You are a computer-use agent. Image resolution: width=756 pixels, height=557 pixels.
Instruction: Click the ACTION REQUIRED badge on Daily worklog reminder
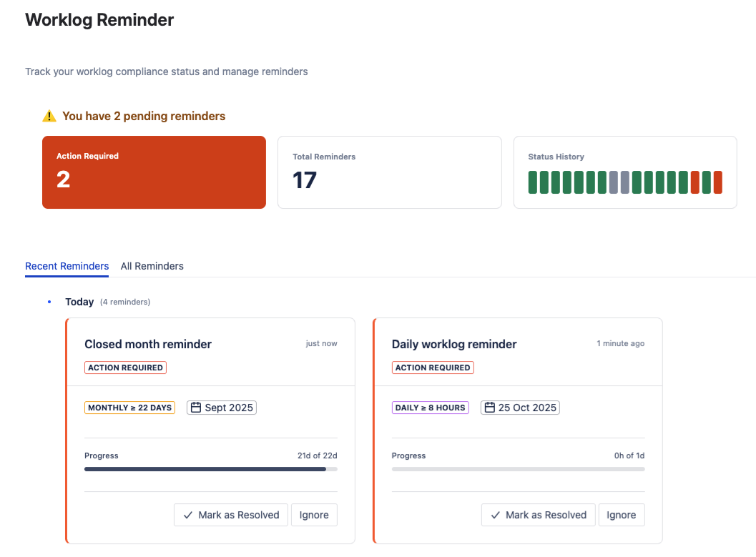tap(433, 368)
